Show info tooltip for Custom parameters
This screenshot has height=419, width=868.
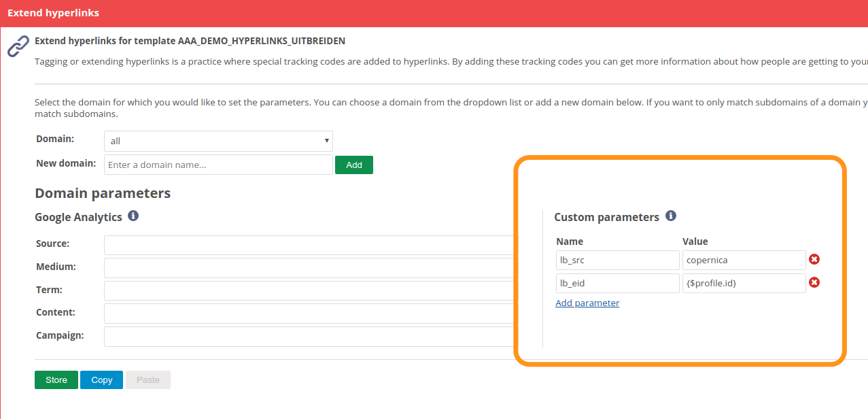[x=671, y=216]
